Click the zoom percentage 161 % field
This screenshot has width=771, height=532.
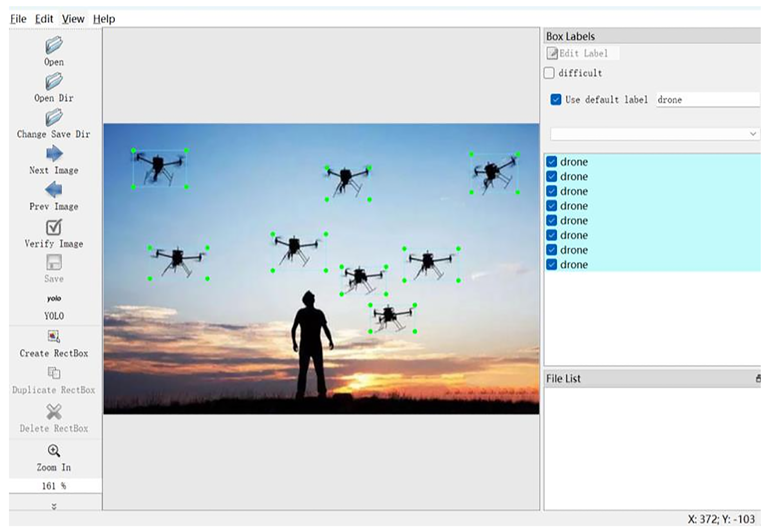pyautogui.click(x=54, y=486)
